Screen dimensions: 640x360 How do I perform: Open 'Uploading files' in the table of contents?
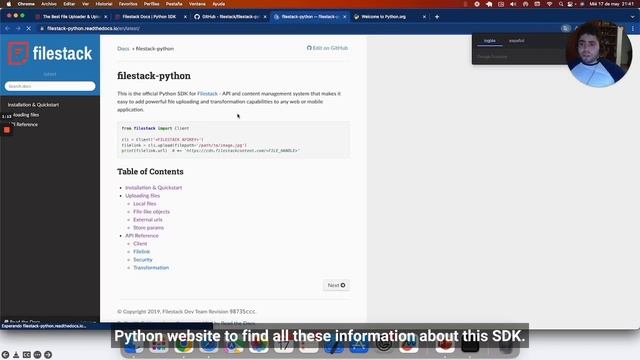(x=142, y=196)
